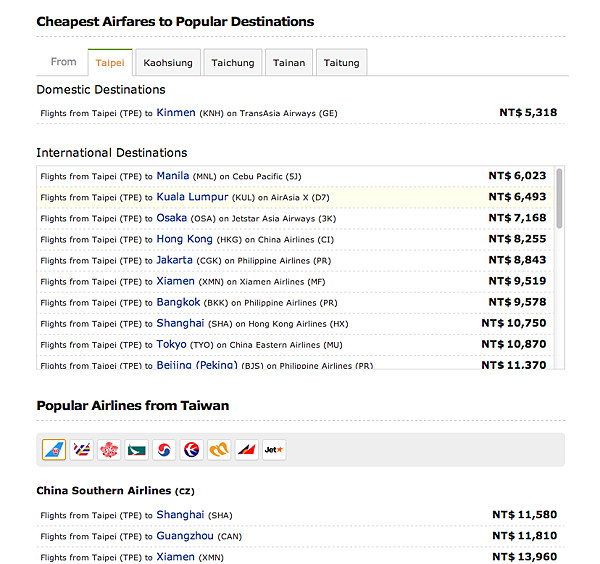Open the Tainan departure tab

point(289,63)
